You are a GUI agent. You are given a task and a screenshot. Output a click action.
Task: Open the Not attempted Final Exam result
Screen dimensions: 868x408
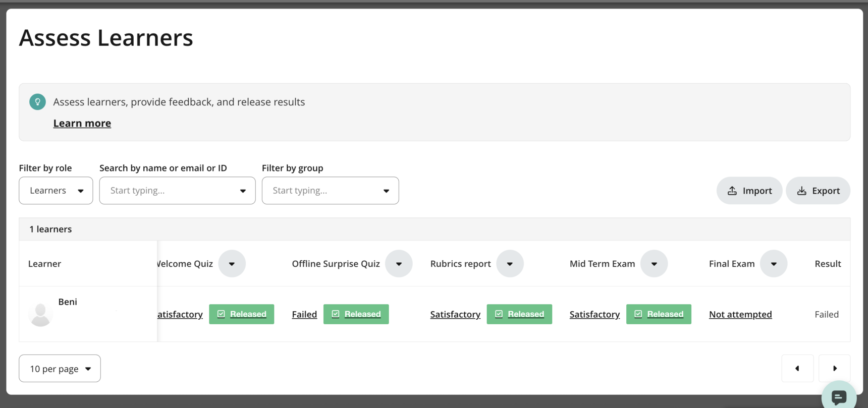pos(740,314)
